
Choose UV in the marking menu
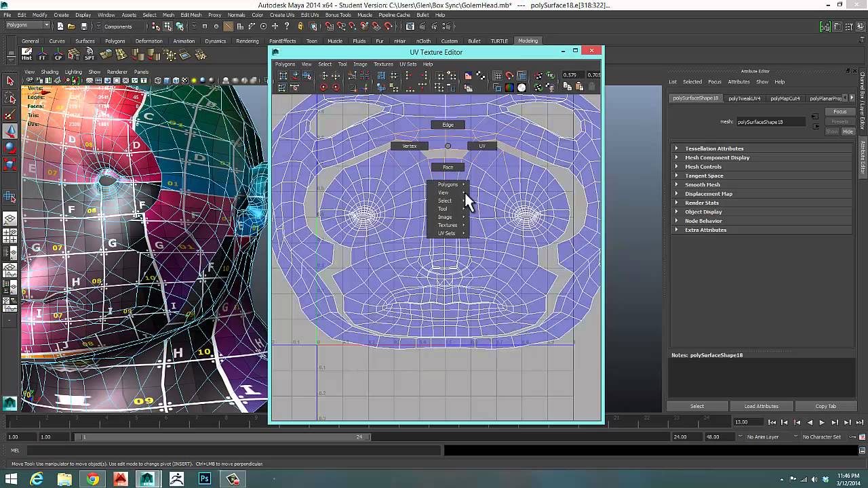pyautogui.click(x=482, y=146)
